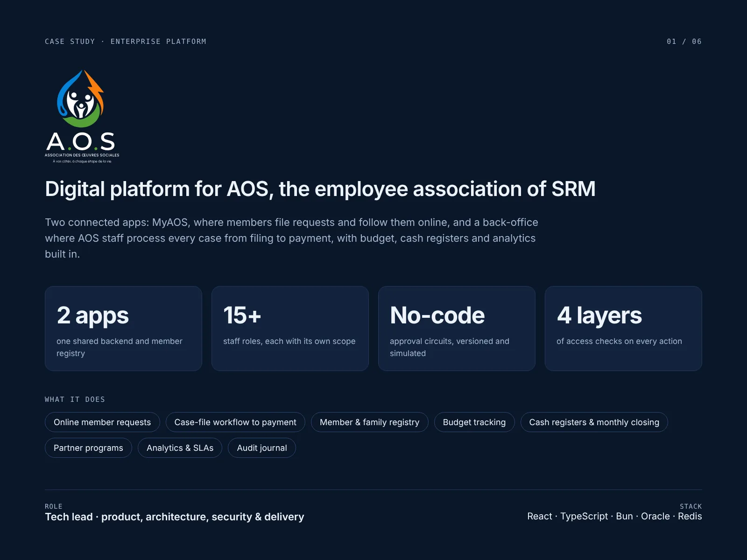Click the 'Budget tracking' pill
The width and height of the screenshot is (747, 560).
474,422
